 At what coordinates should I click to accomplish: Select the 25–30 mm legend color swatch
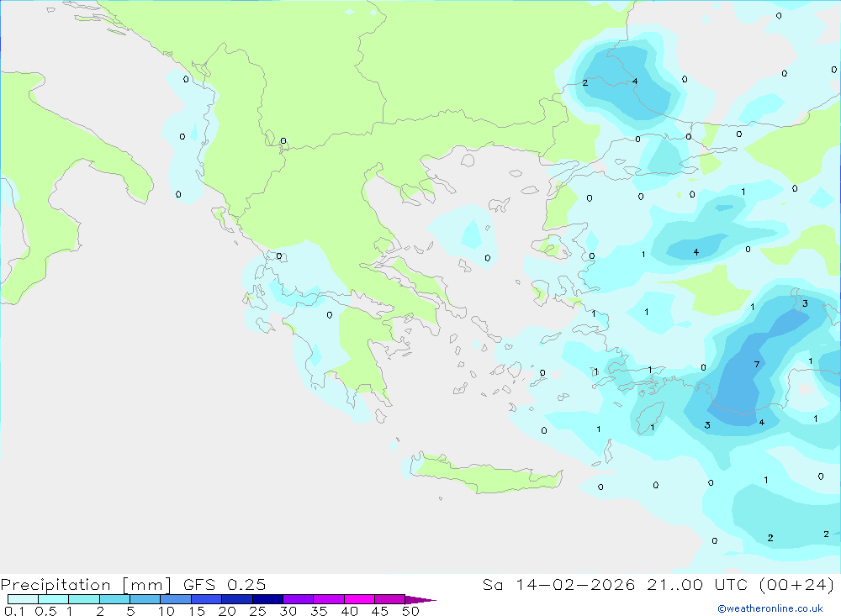pos(267,599)
